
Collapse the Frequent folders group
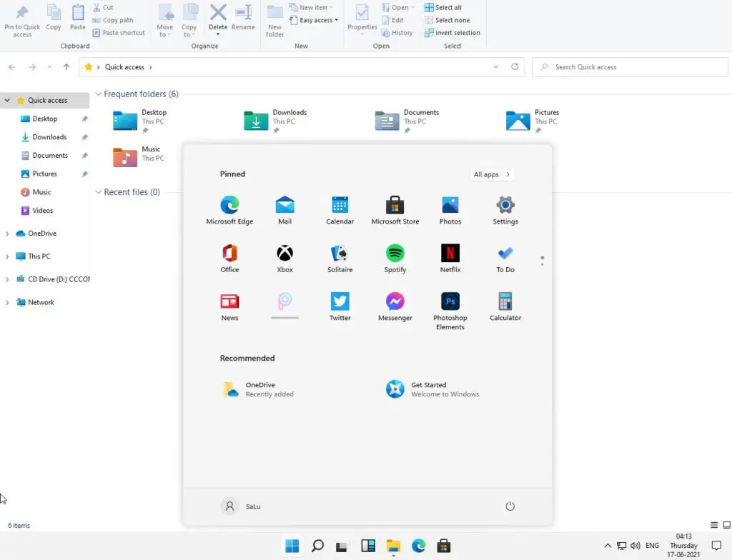[x=98, y=94]
